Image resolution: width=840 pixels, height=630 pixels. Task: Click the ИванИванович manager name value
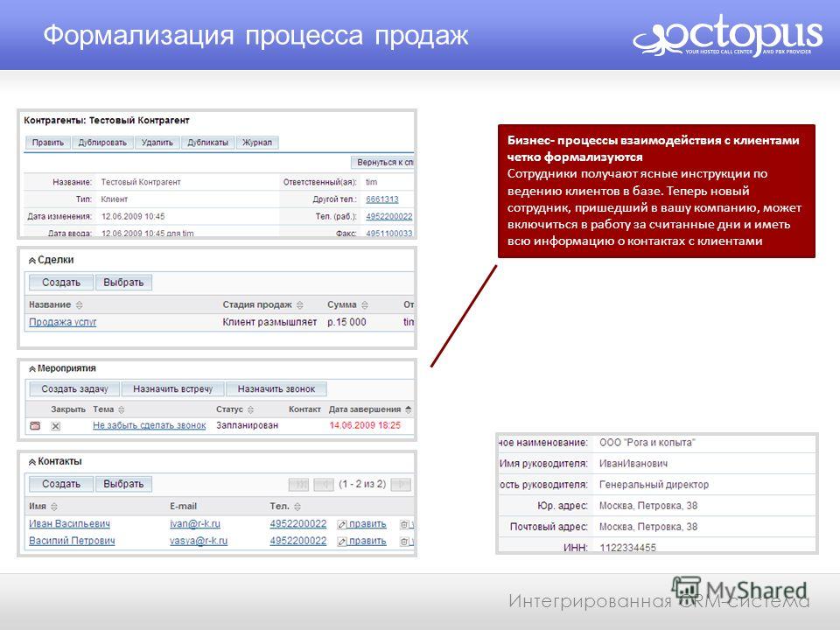633,464
